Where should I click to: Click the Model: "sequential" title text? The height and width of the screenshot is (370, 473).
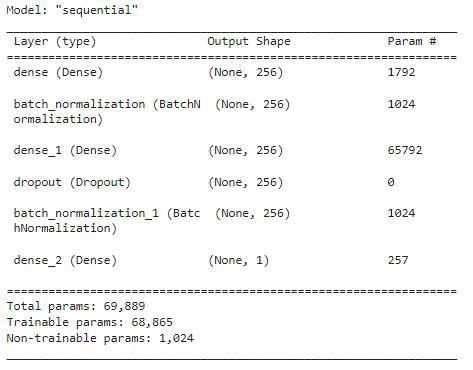pos(72,10)
